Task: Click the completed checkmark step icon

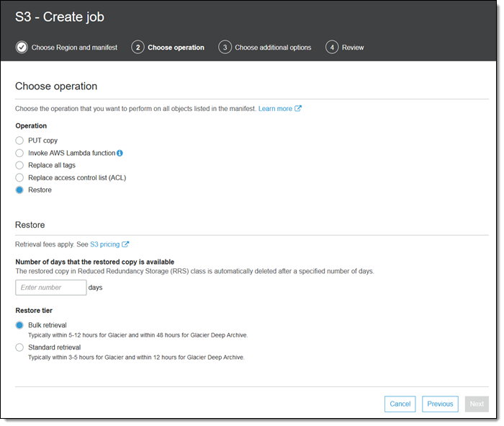Action: (22, 48)
